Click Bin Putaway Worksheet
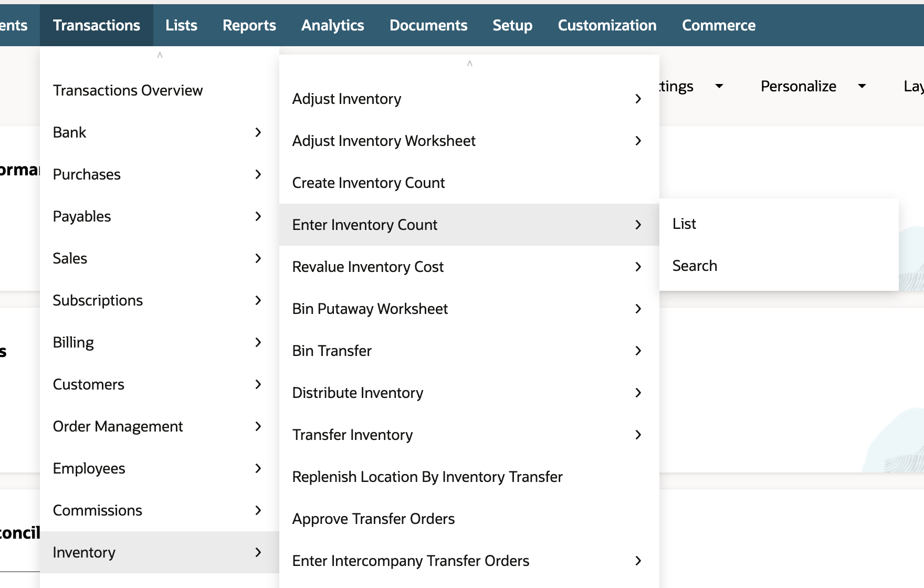 [x=469, y=309]
